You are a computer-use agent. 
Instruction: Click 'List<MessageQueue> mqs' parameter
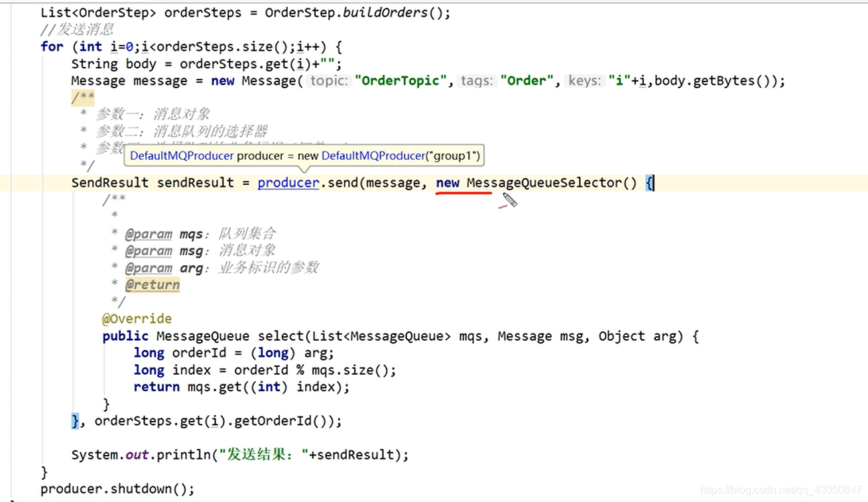pyautogui.click(x=399, y=336)
